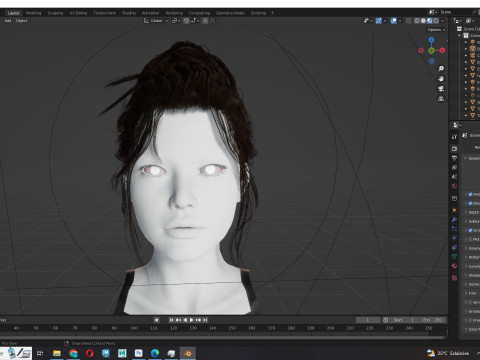
Task: Enable the Motion Blur checkbox
Action: (x=470, y=239)
